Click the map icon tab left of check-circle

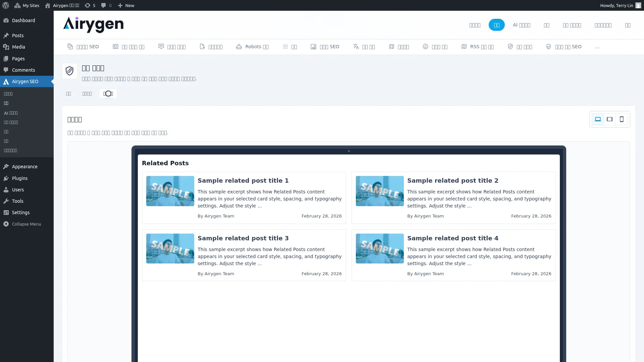coord(399,47)
